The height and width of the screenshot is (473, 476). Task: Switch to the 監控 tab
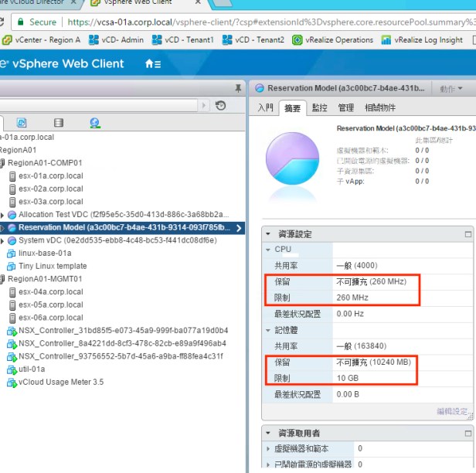click(x=319, y=108)
